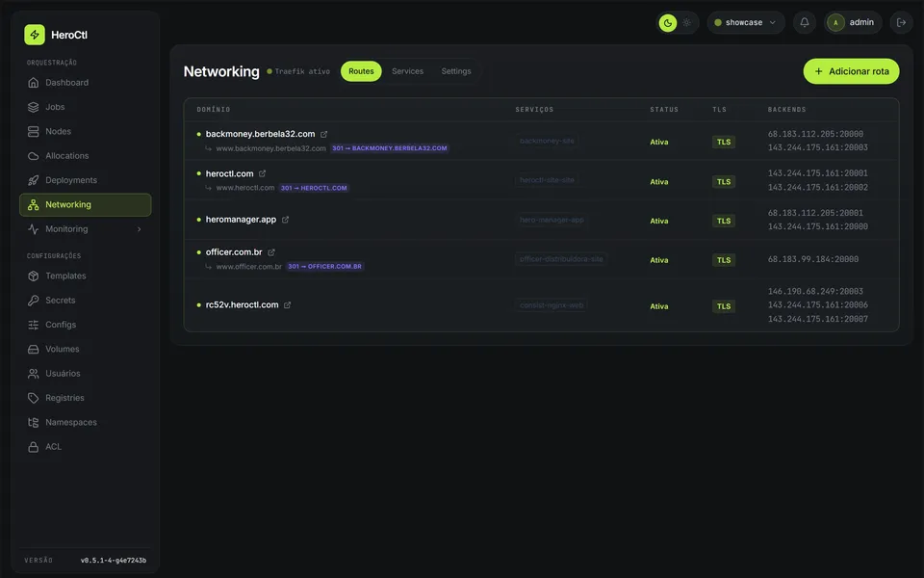Click the TLS badge for heromanager.app
Screen dimensions: 924x578
tap(724, 222)
